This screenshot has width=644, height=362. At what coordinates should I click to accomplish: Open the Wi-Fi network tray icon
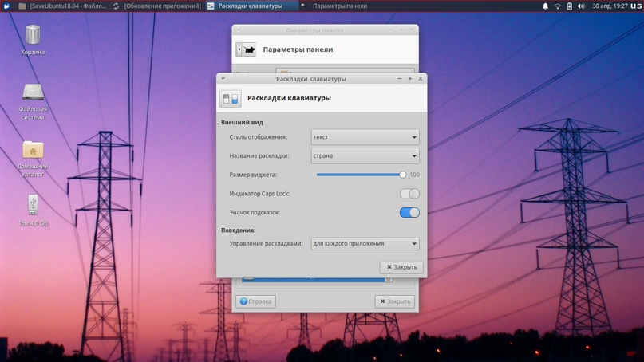[x=558, y=6]
